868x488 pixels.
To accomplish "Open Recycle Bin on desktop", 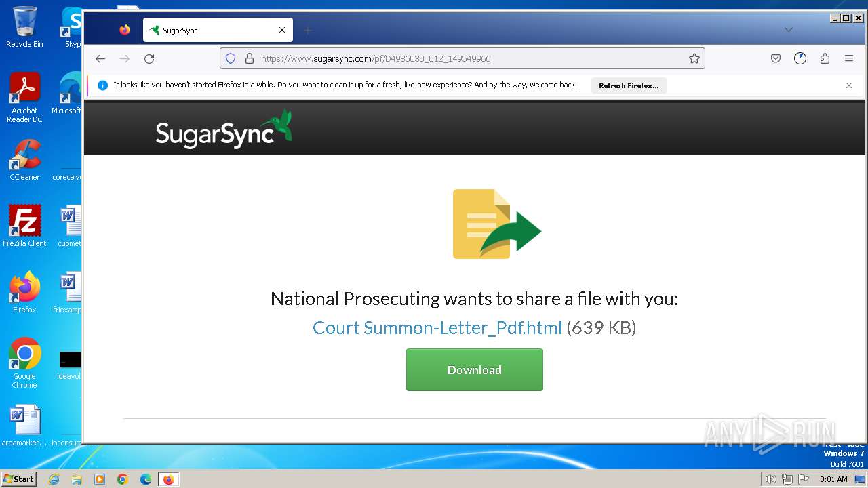I will click(x=24, y=27).
